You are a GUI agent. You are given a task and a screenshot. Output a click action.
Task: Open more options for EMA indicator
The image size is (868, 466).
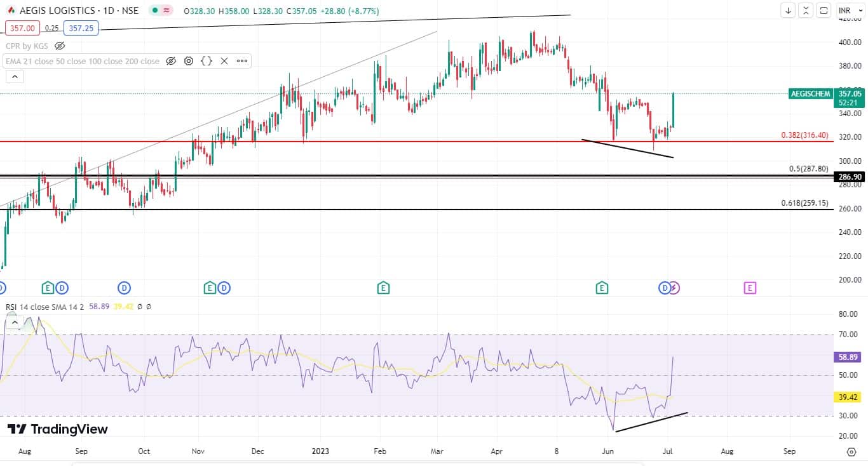[242, 61]
